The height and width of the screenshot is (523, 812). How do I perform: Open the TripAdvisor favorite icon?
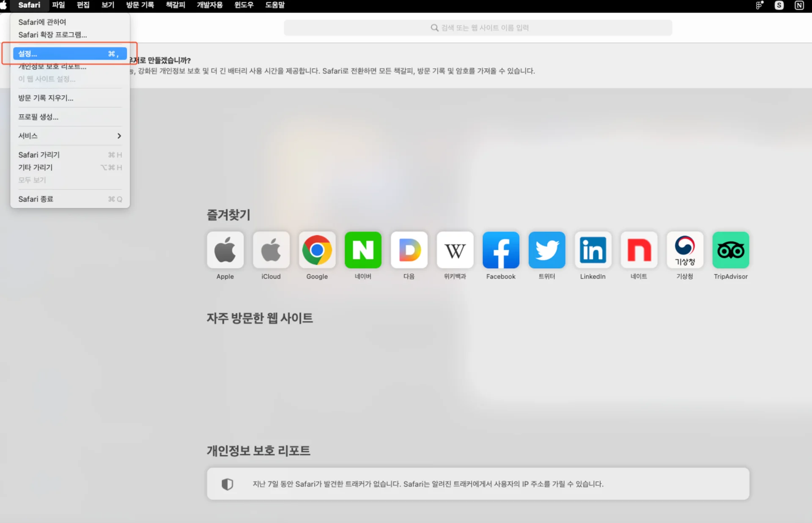click(x=730, y=250)
